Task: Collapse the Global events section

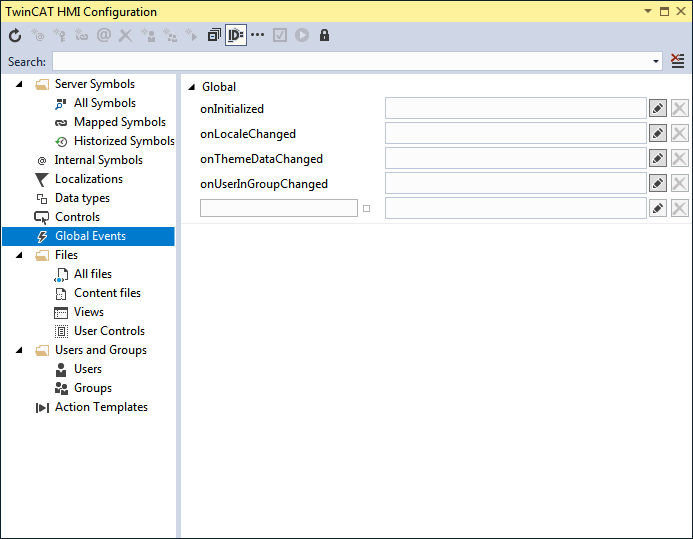Action: (x=192, y=87)
